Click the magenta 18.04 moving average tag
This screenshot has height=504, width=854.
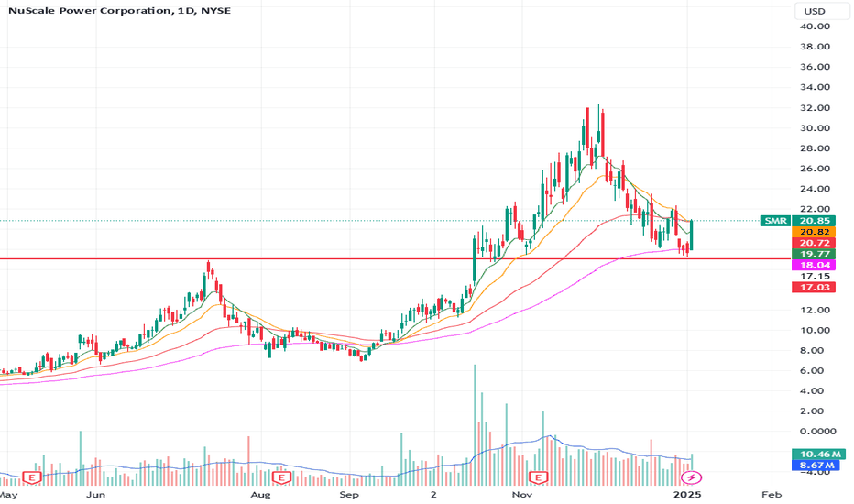pyautogui.click(x=815, y=265)
